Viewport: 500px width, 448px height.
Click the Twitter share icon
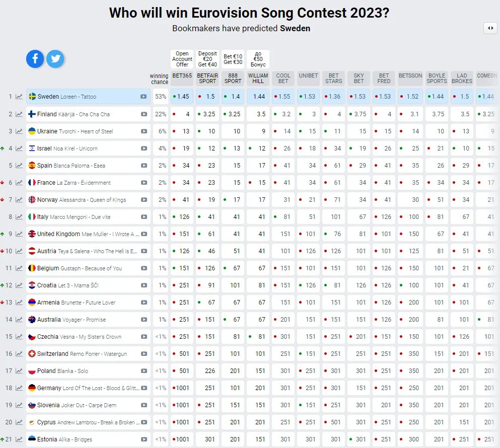click(x=55, y=59)
